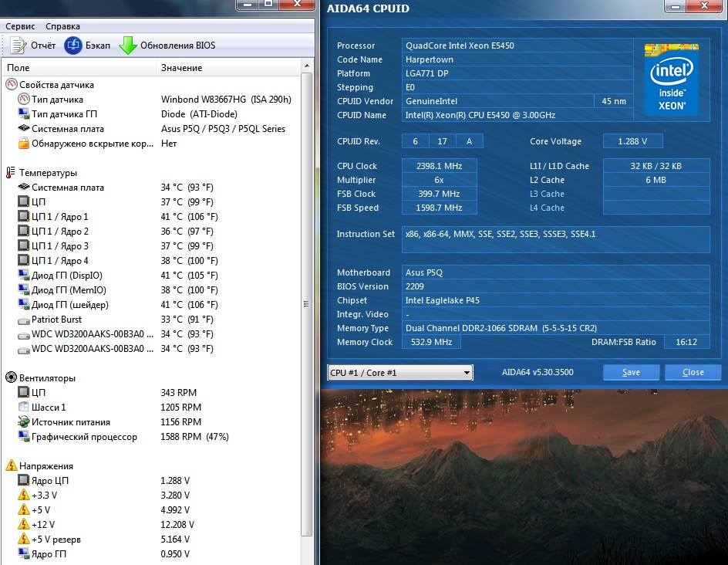This screenshot has height=565, width=728.
Task: Click the Тип датчика gauge icon
Action: [24, 99]
